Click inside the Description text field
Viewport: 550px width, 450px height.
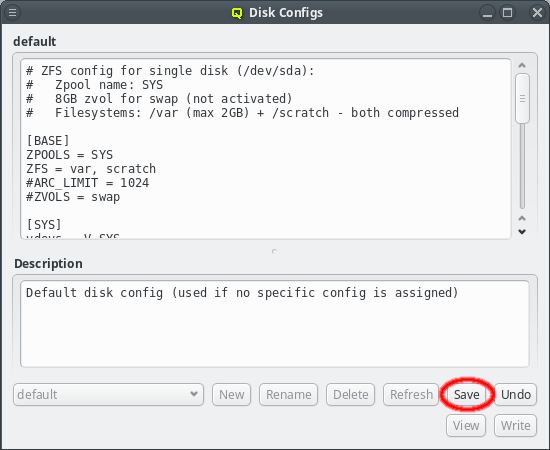point(275,324)
